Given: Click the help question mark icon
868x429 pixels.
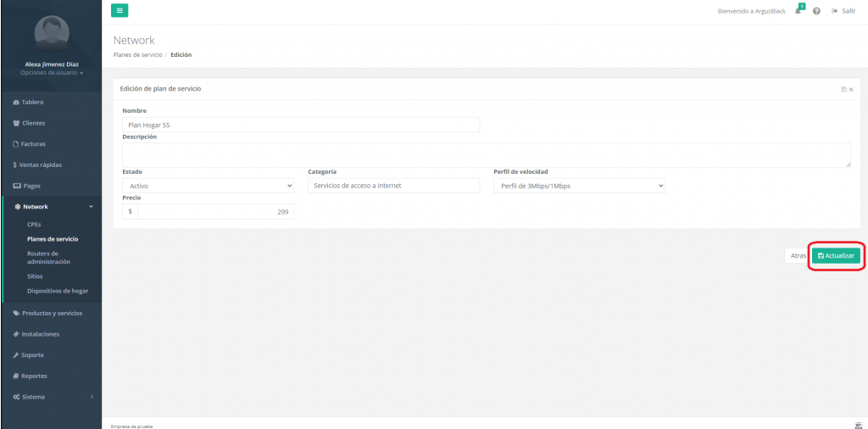Looking at the screenshot, I should tap(816, 11).
